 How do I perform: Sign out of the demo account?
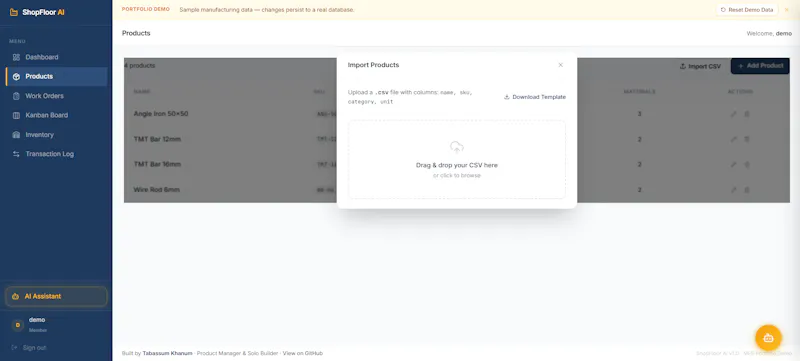click(29, 348)
